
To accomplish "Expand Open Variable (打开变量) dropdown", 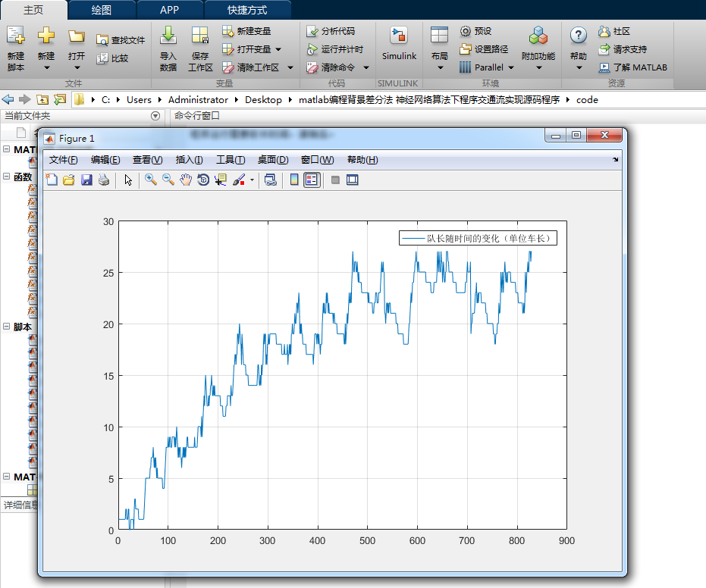I will [x=278, y=49].
